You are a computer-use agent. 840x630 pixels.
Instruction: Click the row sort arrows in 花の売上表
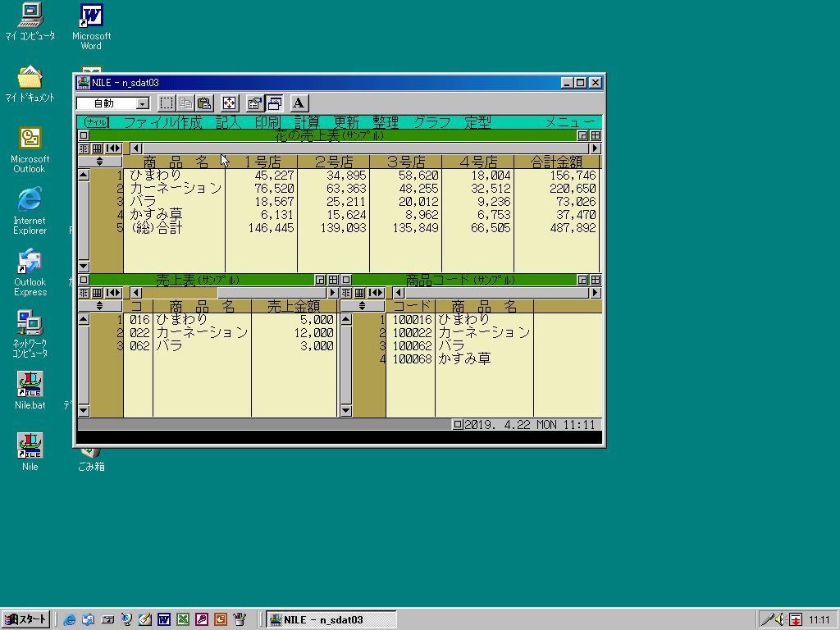click(x=99, y=162)
